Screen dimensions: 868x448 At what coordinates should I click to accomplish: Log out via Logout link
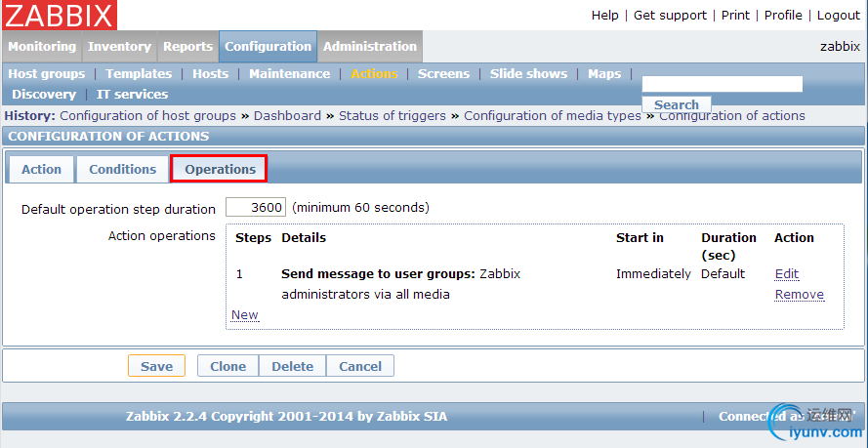coord(838,16)
